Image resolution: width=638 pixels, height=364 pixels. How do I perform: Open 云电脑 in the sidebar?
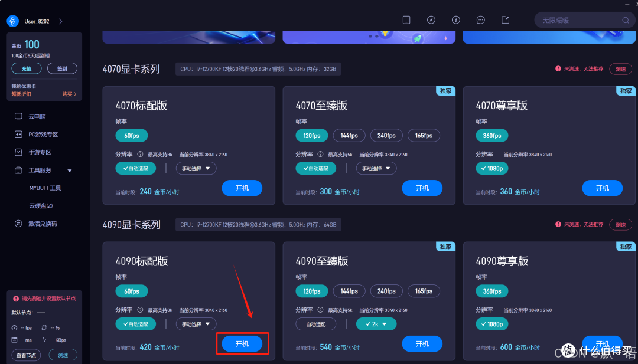click(x=37, y=117)
